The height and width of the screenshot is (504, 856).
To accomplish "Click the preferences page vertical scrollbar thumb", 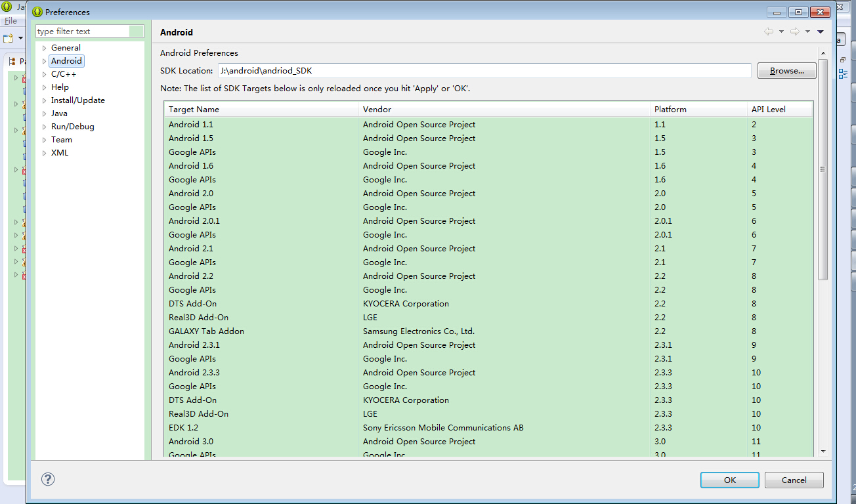I will pos(823,169).
